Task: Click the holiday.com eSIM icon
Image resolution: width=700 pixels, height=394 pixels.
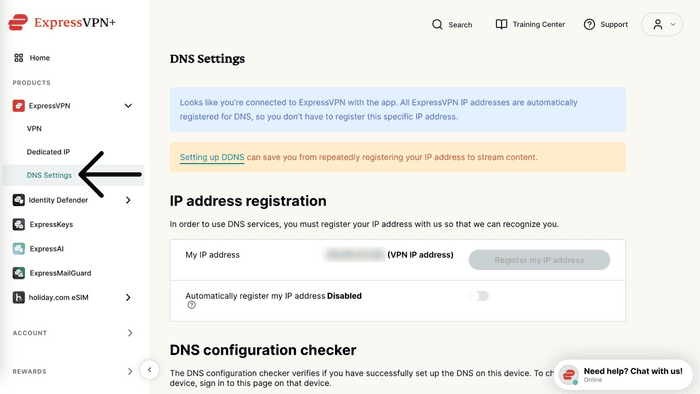Action: click(18, 297)
